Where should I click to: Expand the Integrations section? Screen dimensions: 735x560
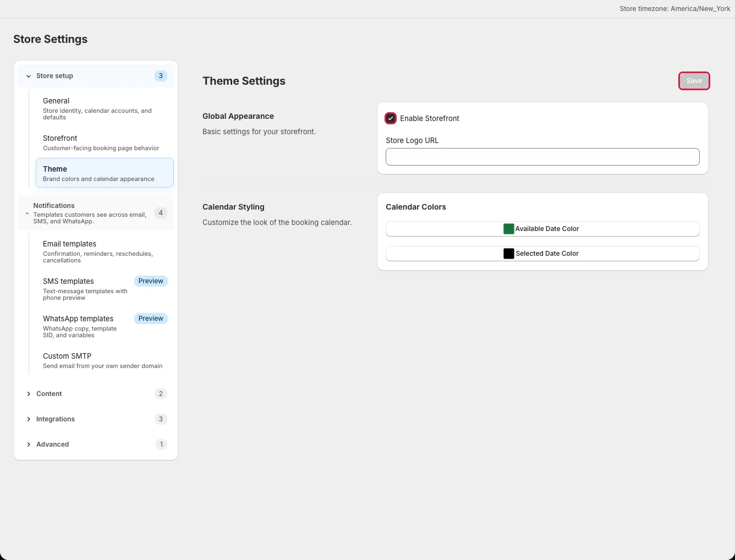(96, 419)
